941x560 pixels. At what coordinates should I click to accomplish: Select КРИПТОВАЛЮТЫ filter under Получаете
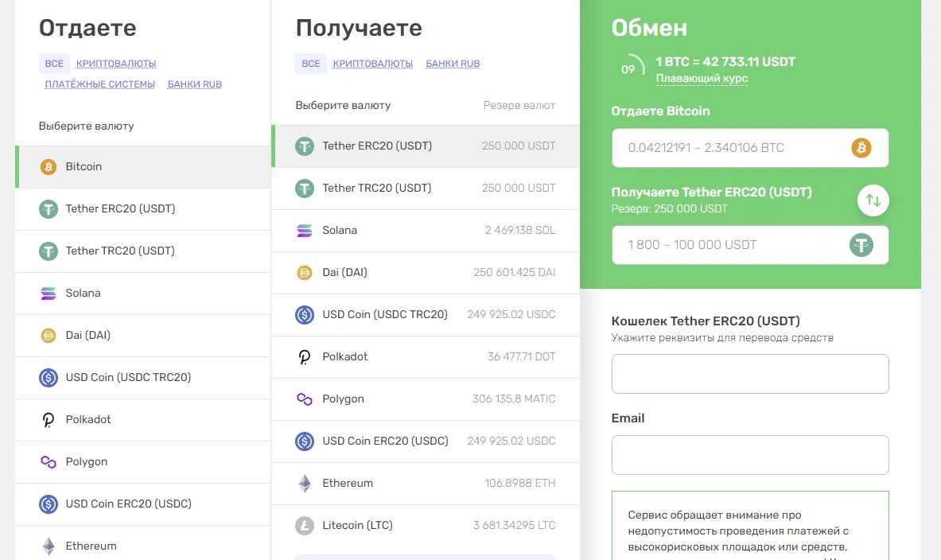click(372, 64)
